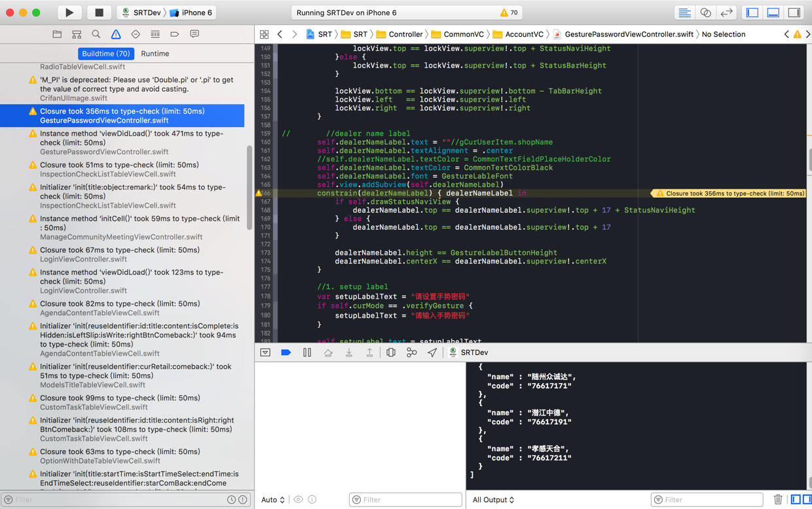Image resolution: width=812 pixels, height=509 pixels.
Task: Open the All Output dropdown
Action: (x=493, y=500)
